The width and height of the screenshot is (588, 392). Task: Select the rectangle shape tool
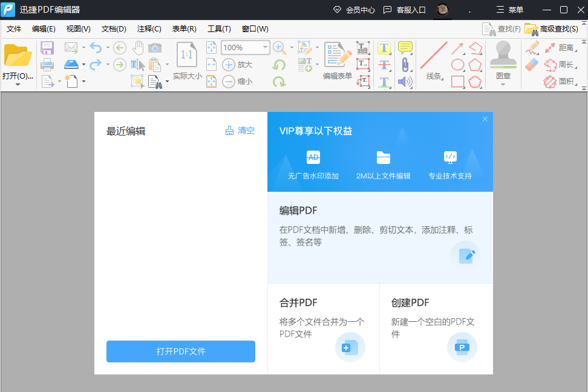(457, 82)
